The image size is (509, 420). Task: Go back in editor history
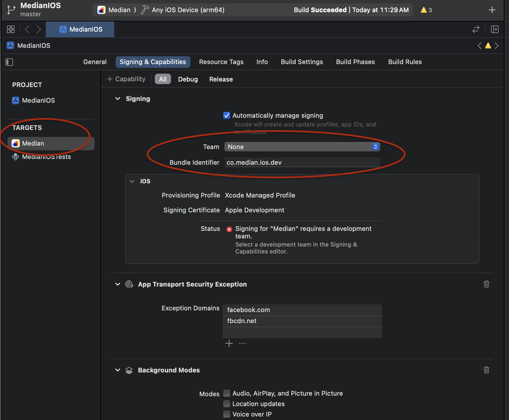(27, 29)
